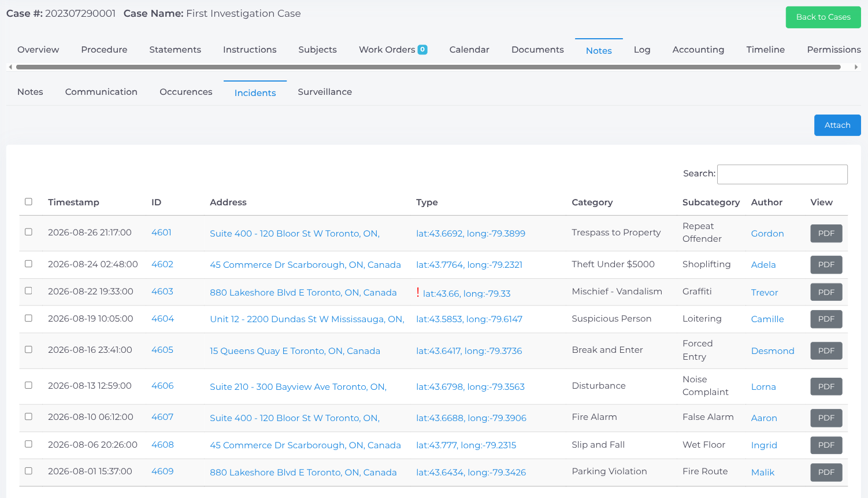Image resolution: width=868 pixels, height=498 pixels.
Task: Open PDF for Parking Violation incident
Action: click(826, 473)
